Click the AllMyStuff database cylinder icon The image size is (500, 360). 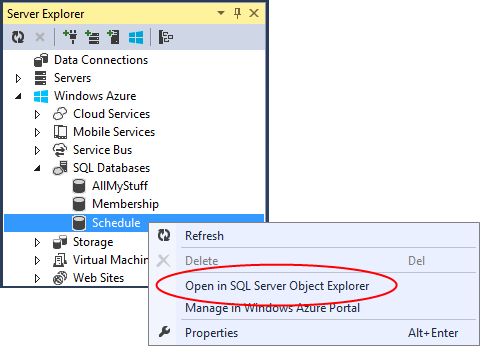(79, 186)
